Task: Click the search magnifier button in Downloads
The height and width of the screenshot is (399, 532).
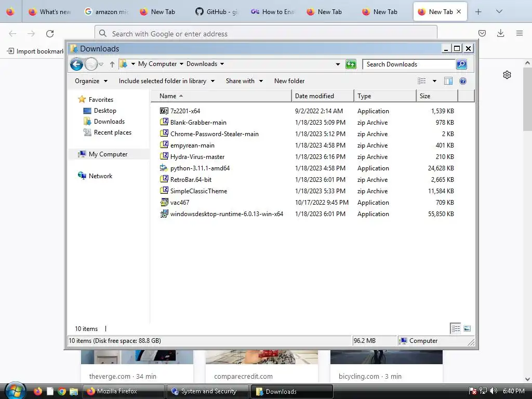Action: pos(461,64)
